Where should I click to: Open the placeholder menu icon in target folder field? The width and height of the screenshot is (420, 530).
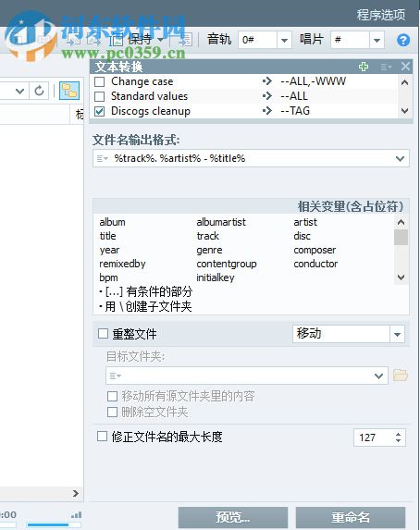116,376
